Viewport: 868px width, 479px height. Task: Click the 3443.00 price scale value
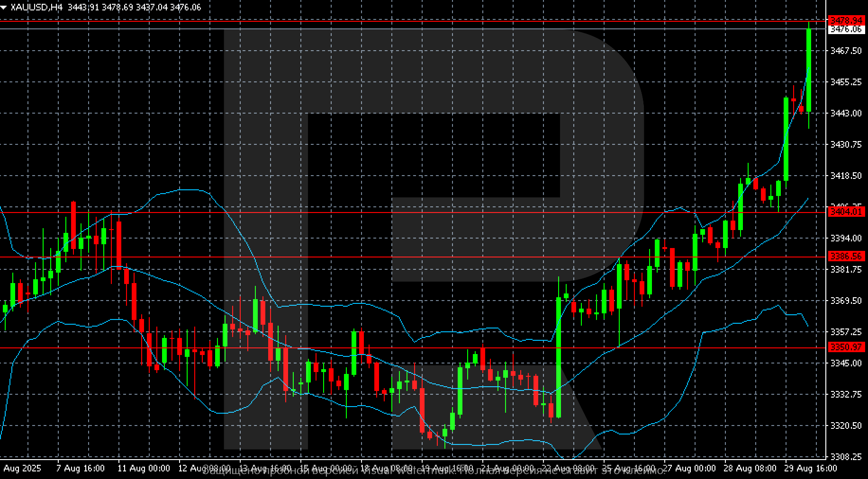(846, 113)
